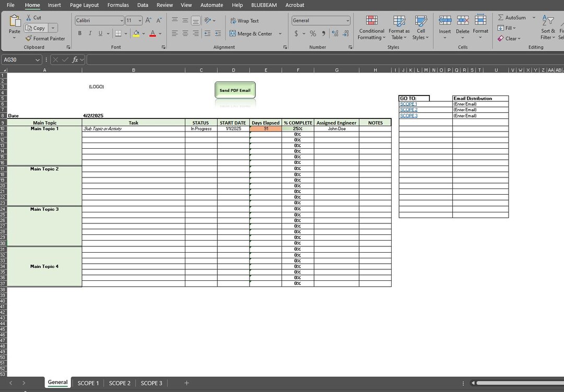Activate the Format Painter tool
This screenshot has height=392, width=564.
pos(46,38)
